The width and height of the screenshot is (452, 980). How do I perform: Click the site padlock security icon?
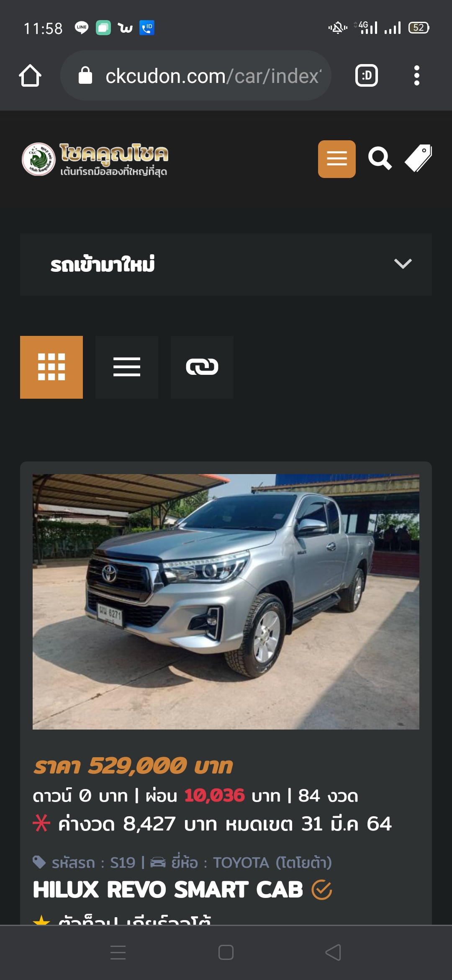point(85,75)
